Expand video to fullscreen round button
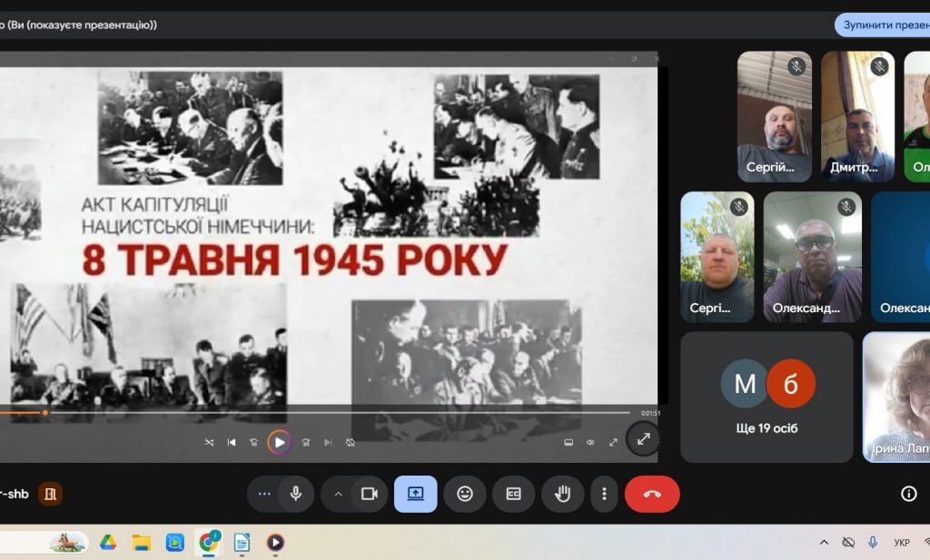The height and width of the screenshot is (560, 930). click(x=643, y=439)
